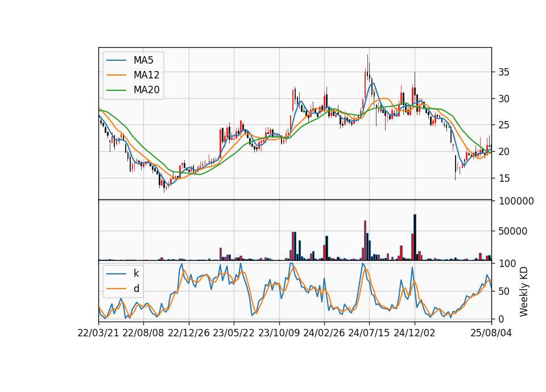Click the d legend label
The width and height of the screenshot is (546, 392).
136,289
